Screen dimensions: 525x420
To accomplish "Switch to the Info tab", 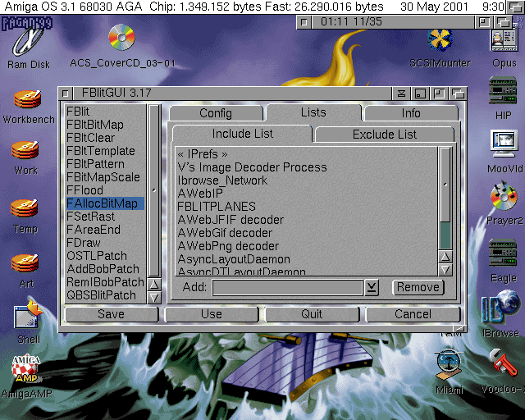I will point(411,113).
